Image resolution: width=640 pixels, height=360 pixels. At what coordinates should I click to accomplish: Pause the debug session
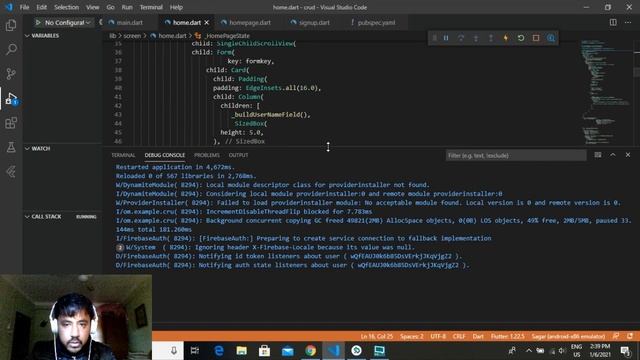pyautogui.click(x=446, y=38)
